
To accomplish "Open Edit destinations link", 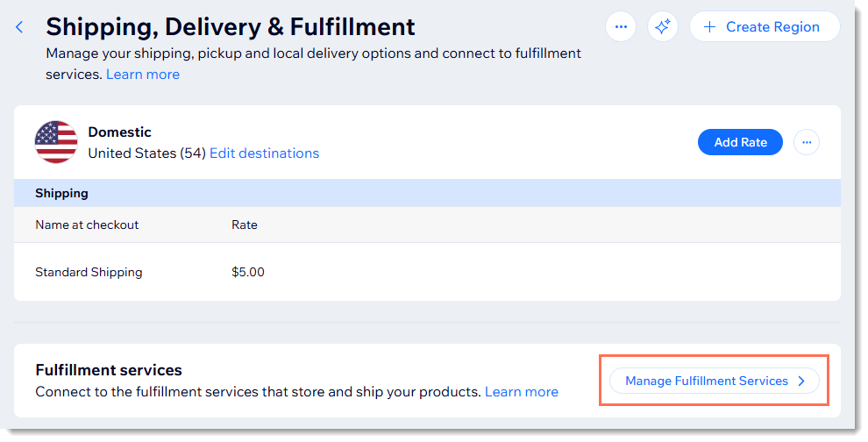I will [264, 153].
